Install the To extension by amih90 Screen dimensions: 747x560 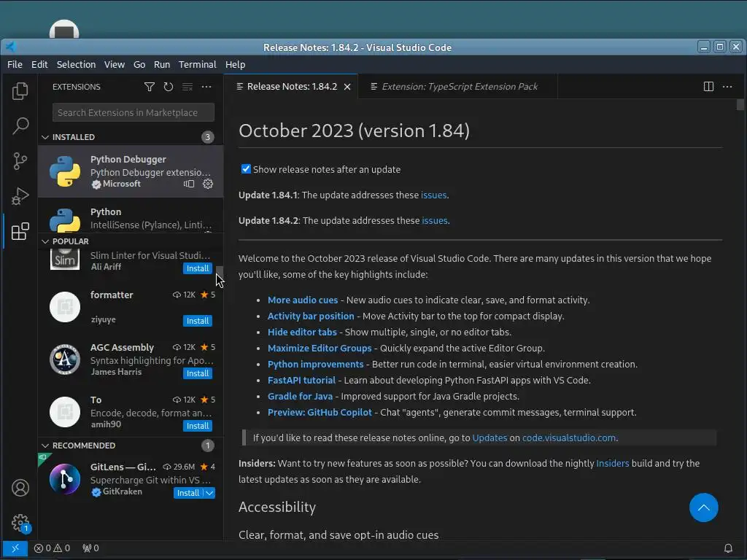tap(197, 426)
